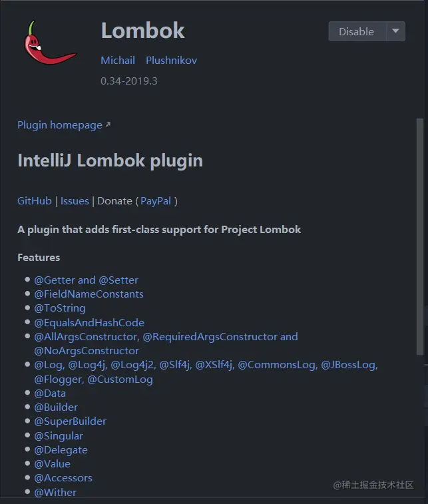Open the @SuperBuilder link
The height and width of the screenshot is (504, 428).
(x=70, y=421)
